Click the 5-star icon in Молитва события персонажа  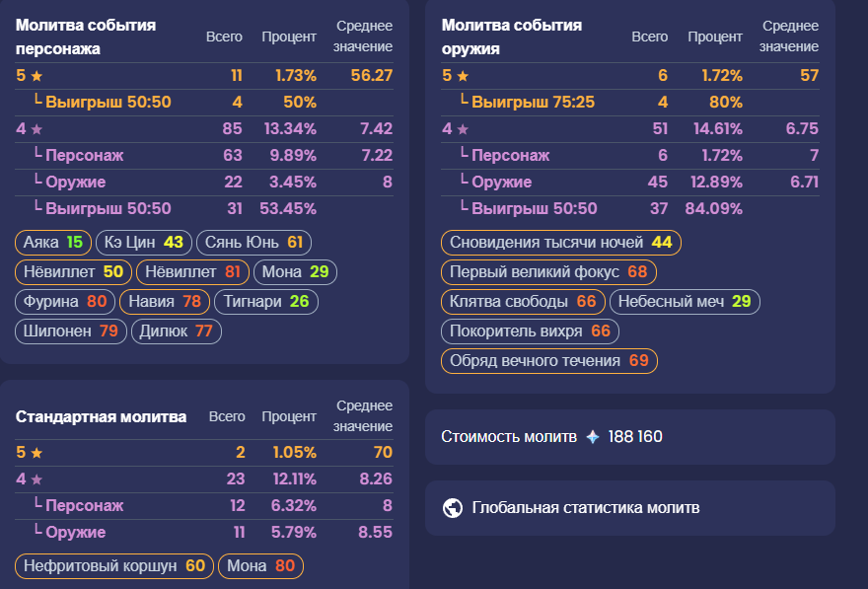(36, 75)
